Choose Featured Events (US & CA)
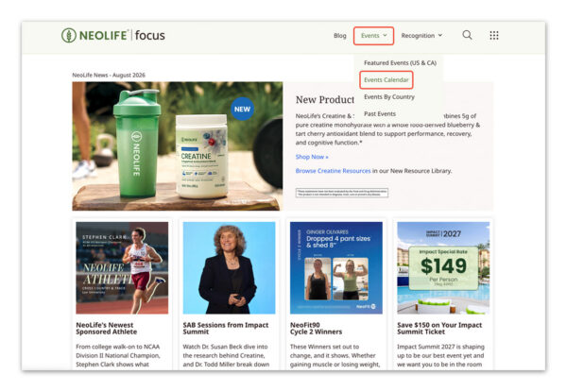This screenshot has height=392, width=567. 400,63
